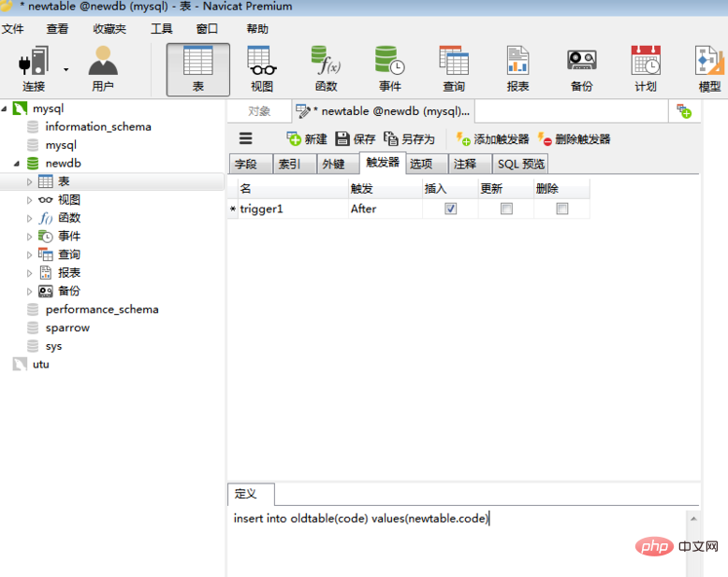Screen dimensions: 728x577
Task: Open the connection dropdown arrow beside 连接
Action: click(66, 69)
